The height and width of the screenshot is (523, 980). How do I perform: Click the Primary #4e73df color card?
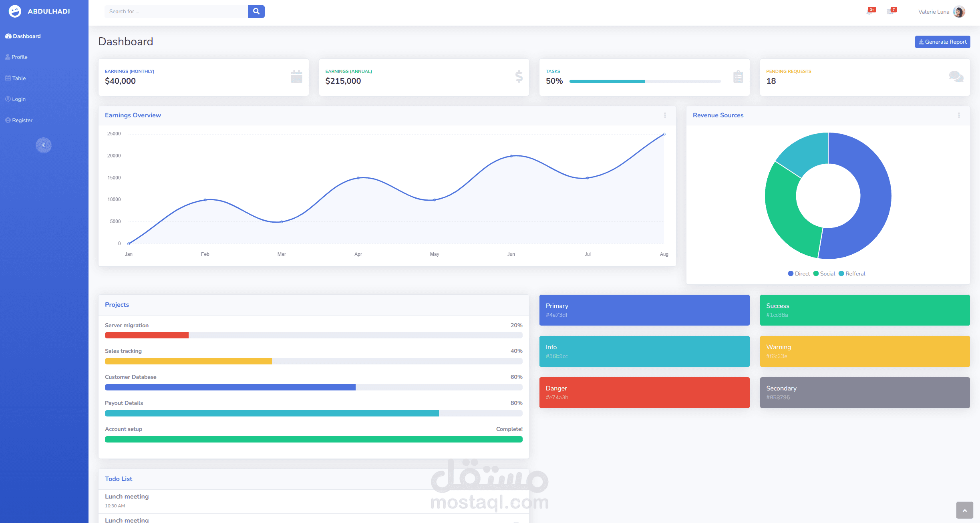tap(644, 310)
